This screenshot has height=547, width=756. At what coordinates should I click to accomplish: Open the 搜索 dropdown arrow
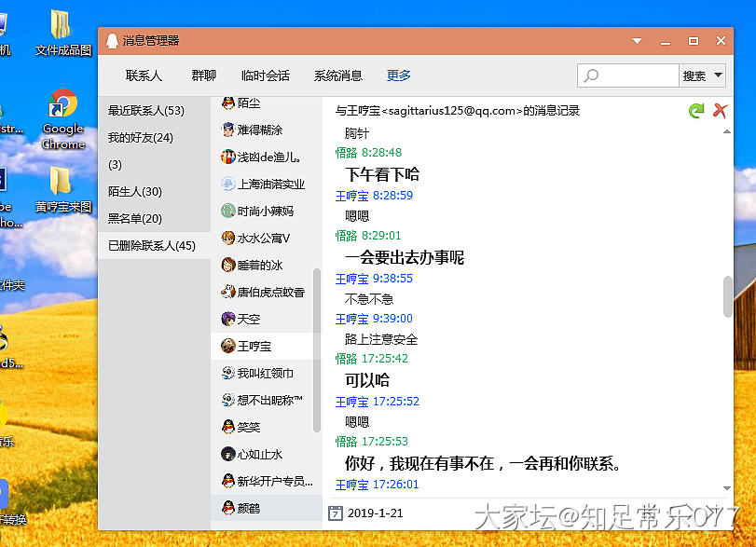718,75
